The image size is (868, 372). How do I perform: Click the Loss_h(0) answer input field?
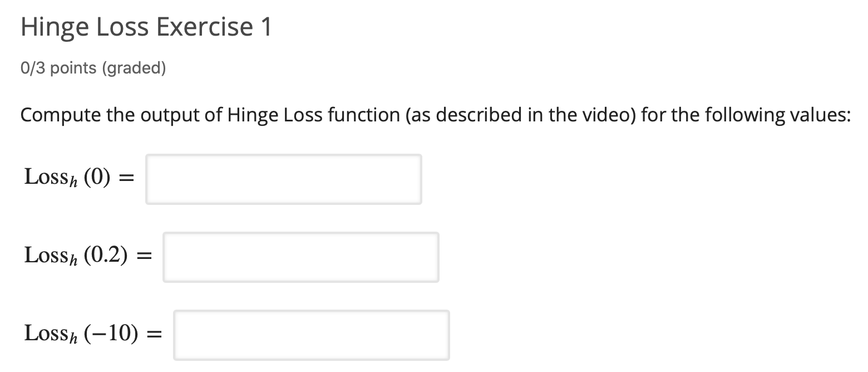pos(283,179)
